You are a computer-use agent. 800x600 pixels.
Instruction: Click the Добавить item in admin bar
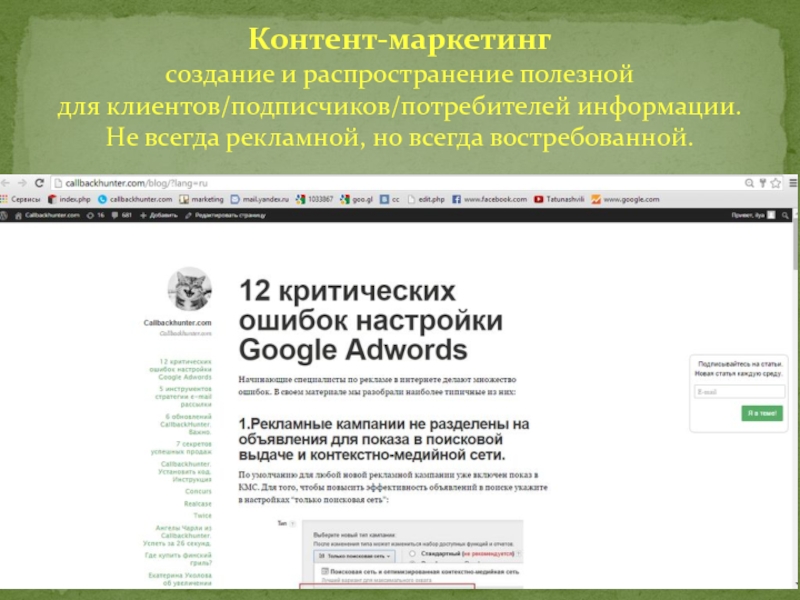[x=159, y=215]
